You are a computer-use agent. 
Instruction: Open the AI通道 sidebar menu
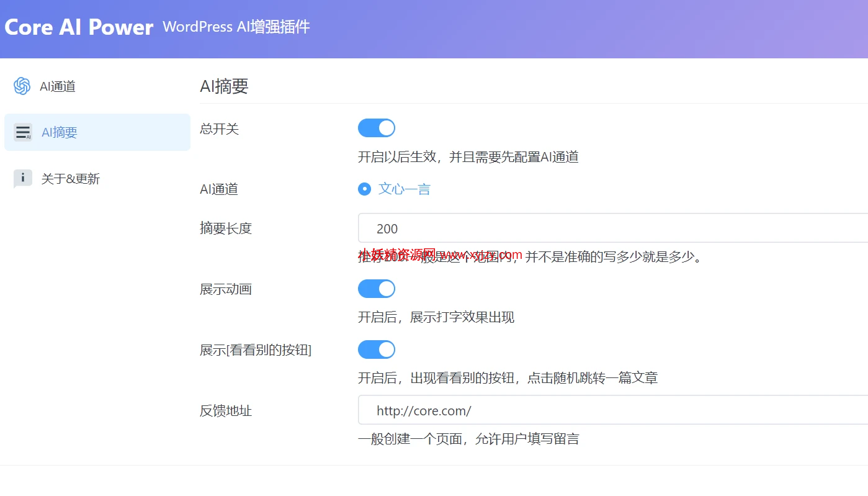97,86
